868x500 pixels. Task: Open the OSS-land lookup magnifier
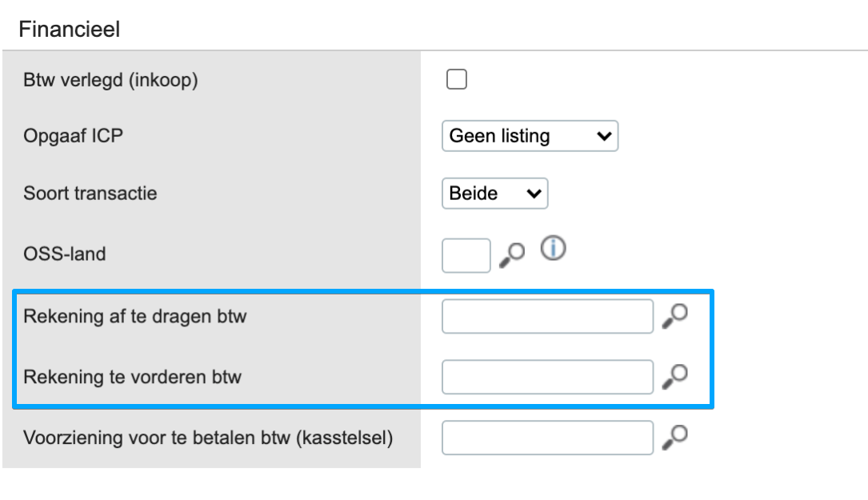click(x=512, y=254)
